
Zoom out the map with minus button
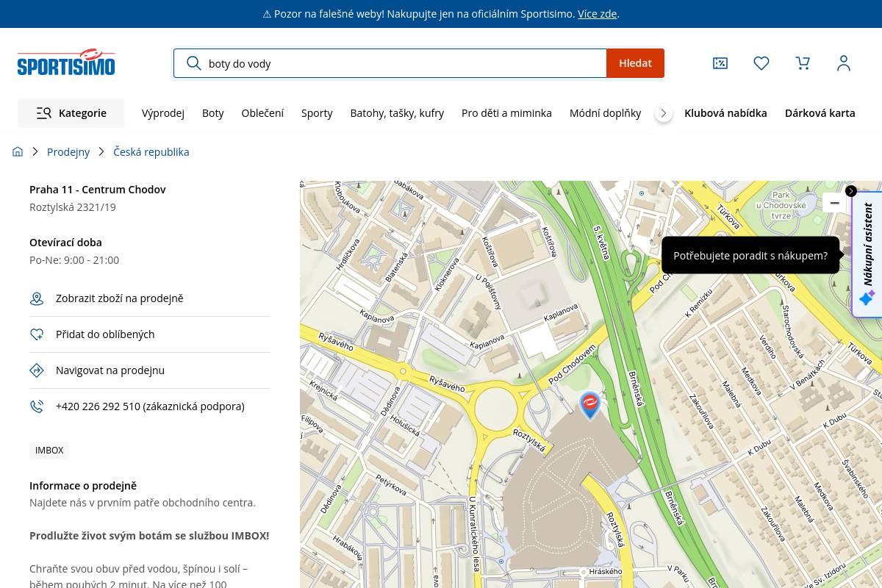834,203
